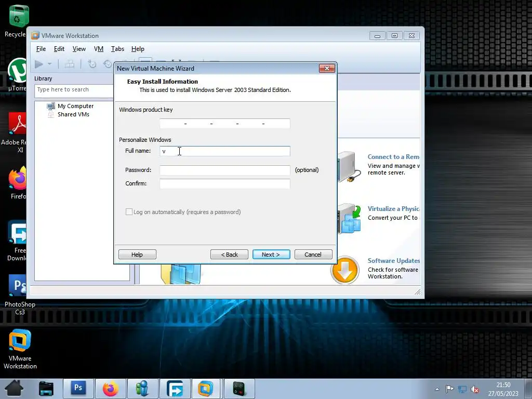Click the Send Ctrl+Alt+Del toolbar icon
Image resolution: width=532 pixels, height=399 pixels.
tap(70, 64)
